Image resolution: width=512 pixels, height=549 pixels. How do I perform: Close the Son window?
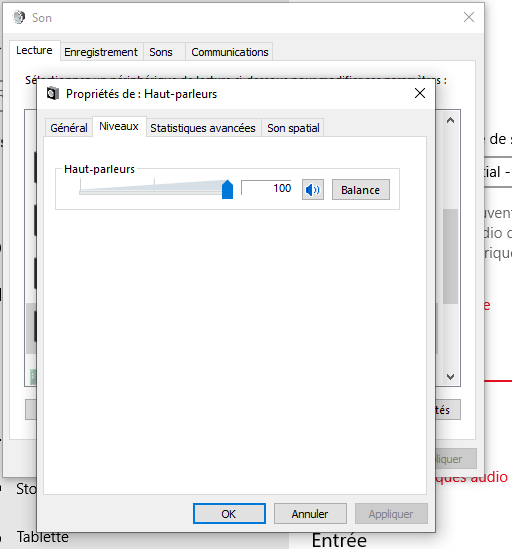tap(469, 17)
